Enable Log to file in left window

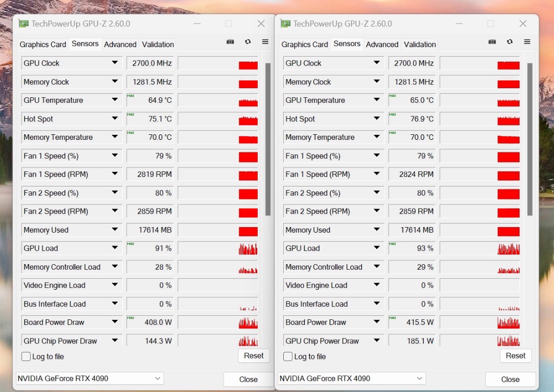pos(27,356)
